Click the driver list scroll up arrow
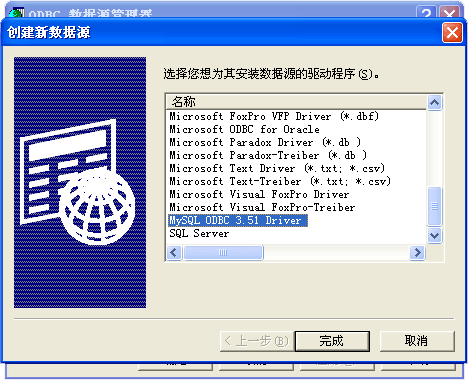468x380 pixels. (x=434, y=102)
